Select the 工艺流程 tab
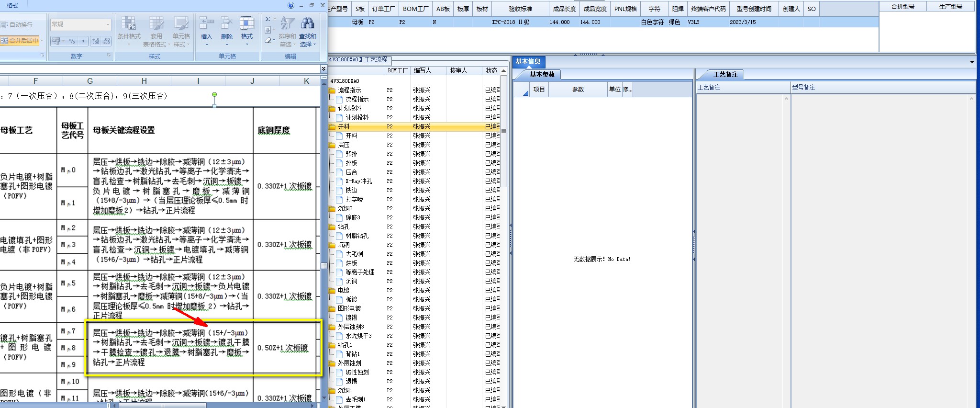Viewport: 980px width, 408px height. 376,60
